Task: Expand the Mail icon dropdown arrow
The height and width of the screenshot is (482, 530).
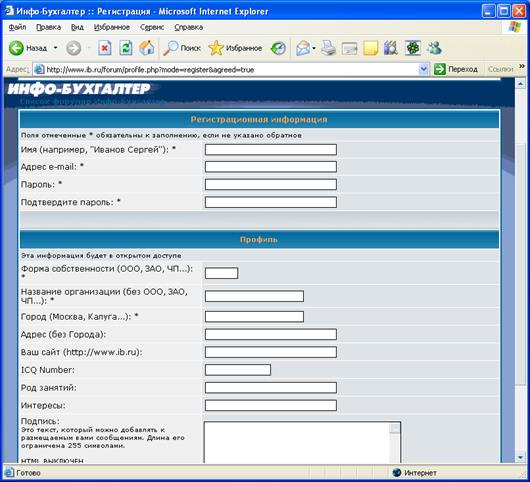Action: pyautogui.click(x=314, y=48)
